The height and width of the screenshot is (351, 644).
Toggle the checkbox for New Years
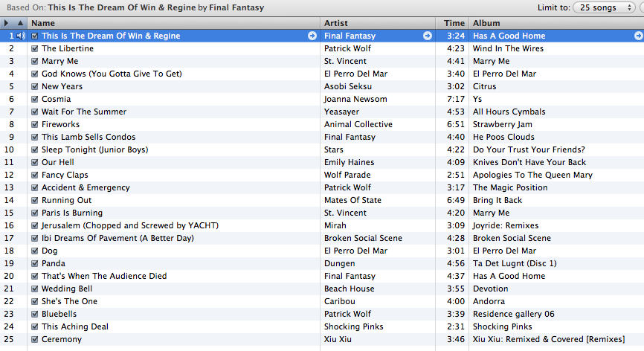34,86
